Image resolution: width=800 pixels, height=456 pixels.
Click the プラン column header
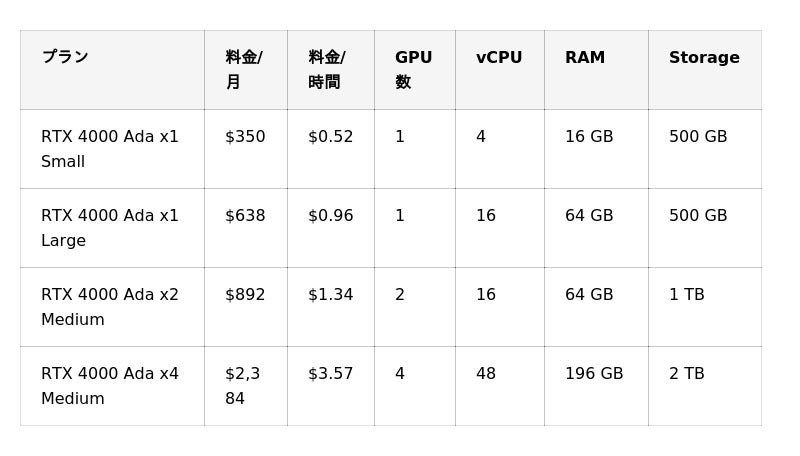(x=65, y=57)
